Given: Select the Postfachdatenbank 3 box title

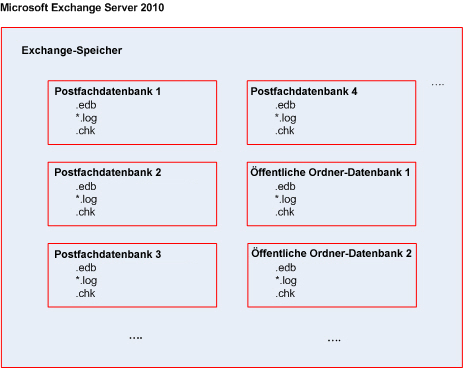Looking at the screenshot, I should coord(108,254).
